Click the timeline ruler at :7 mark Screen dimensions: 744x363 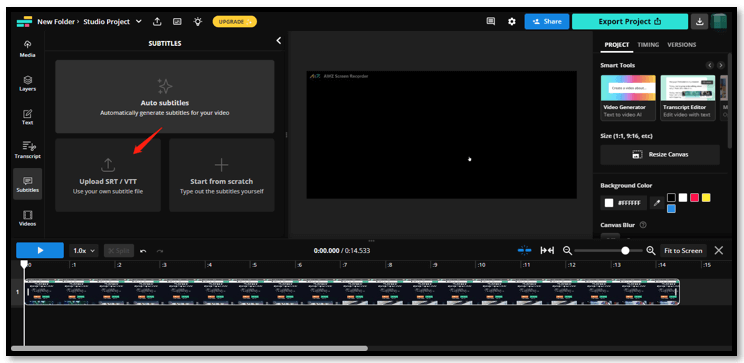click(x=345, y=265)
